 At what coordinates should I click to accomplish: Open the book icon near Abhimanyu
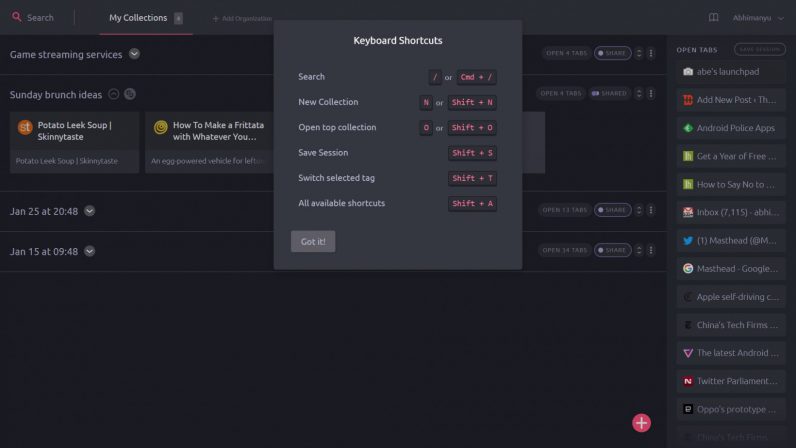(x=713, y=18)
